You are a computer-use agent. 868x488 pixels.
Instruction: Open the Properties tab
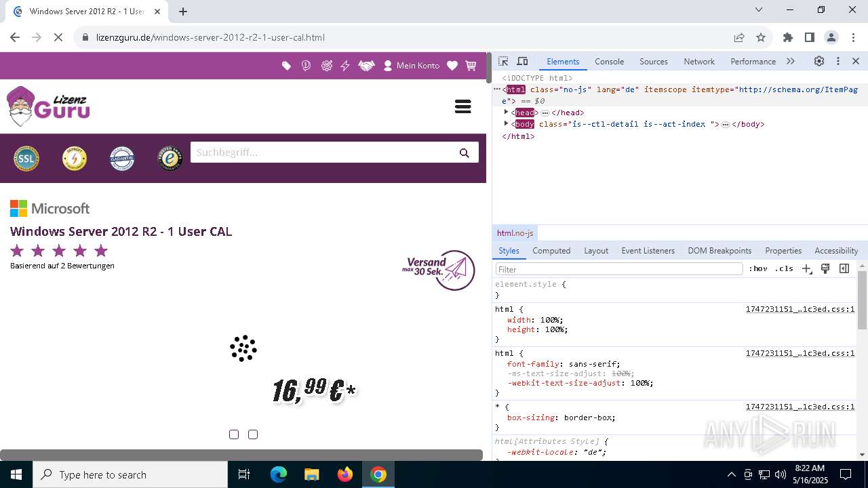[783, 251]
